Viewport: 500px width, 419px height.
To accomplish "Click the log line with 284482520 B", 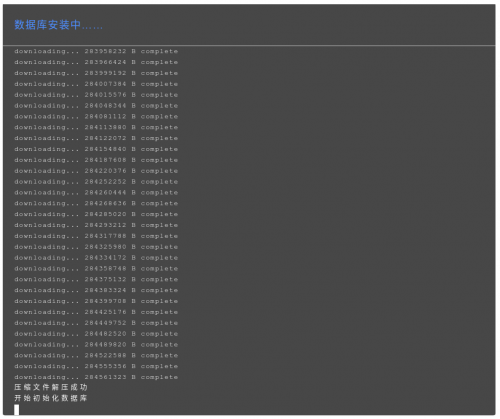I will [96, 334].
